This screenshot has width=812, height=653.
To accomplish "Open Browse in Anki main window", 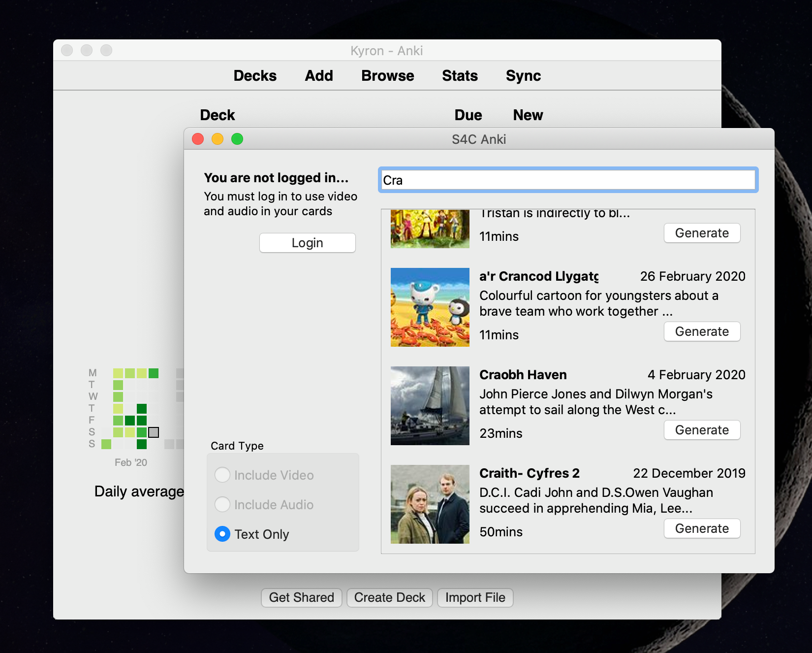I will coord(388,76).
